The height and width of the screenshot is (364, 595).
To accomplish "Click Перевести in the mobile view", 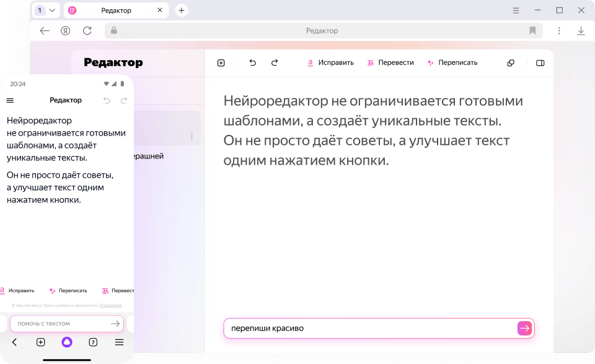I will pos(118,291).
